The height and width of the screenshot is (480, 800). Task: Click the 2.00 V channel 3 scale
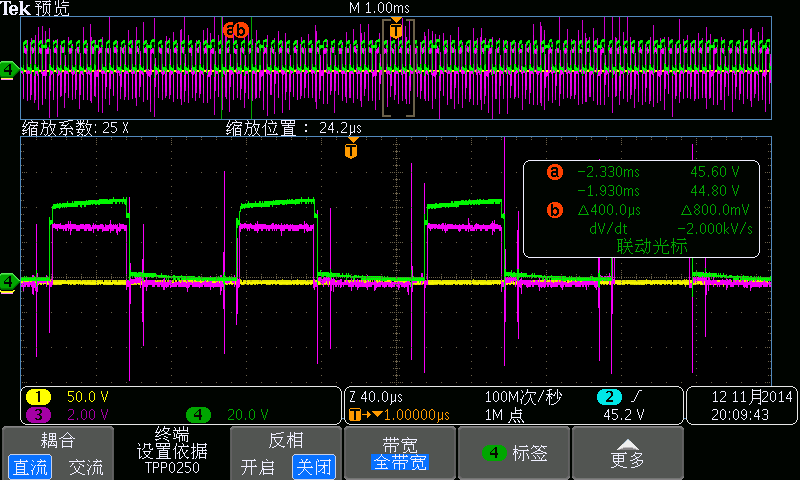click(88, 414)
